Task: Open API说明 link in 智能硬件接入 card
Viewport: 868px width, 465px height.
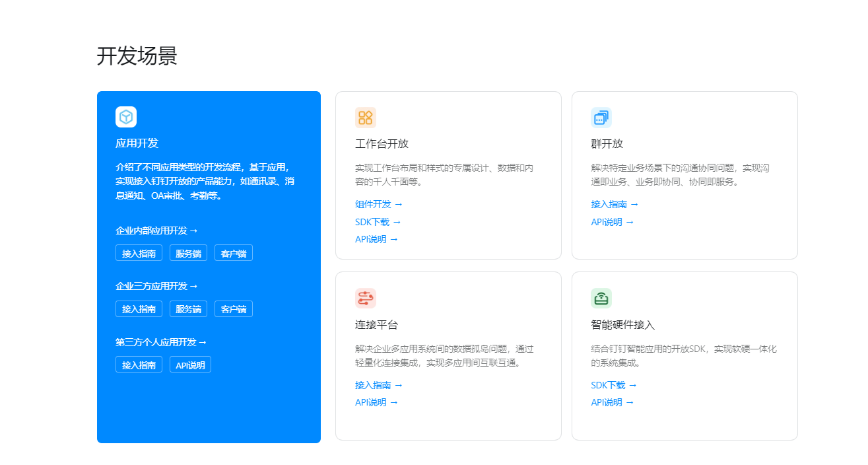Action: coord(613,402)
